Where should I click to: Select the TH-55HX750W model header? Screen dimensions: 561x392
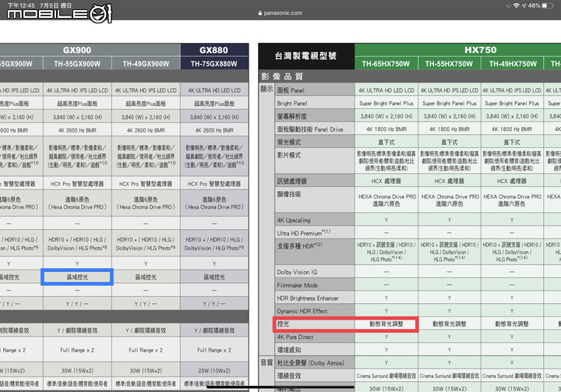[449, 64]
